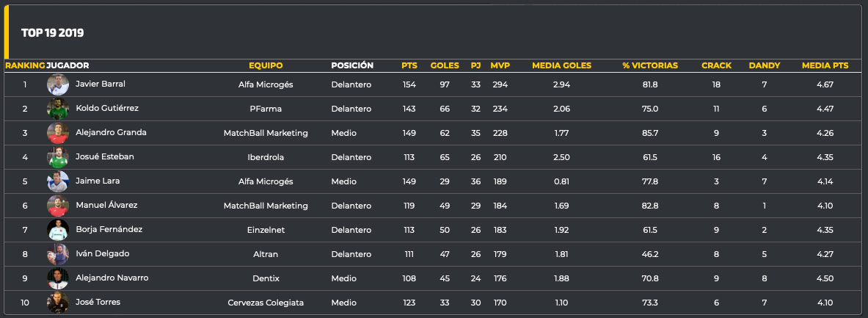Click the EQUIPO column header
This screenshot has height=318, width=868.
[266, 65]
